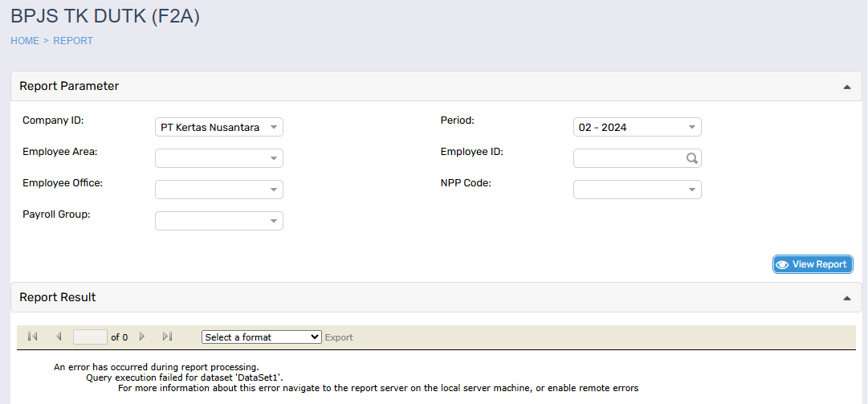The image size is (868, 404).
Task: Click the first page navigation icon
Action: pyautogui.click(x=32, y=337)
